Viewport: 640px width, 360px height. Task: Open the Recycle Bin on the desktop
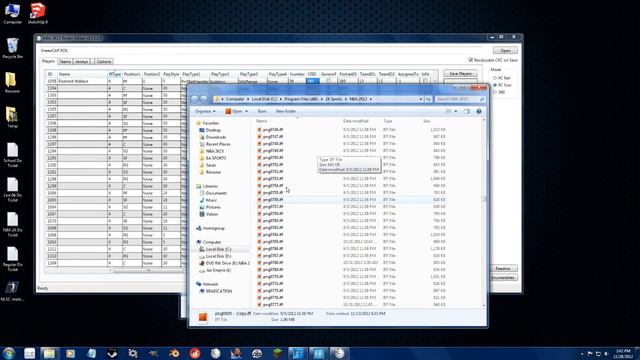(12, 48)
